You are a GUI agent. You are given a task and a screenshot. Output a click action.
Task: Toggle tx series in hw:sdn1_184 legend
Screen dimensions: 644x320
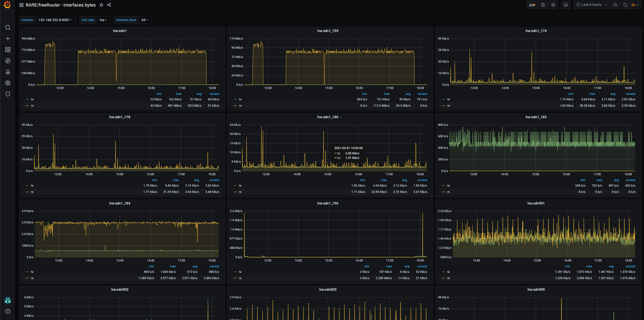32,272
